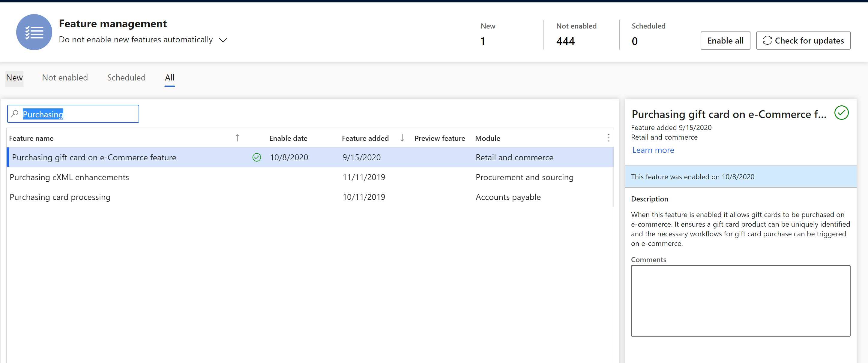Select the Not enabled tab to view disabled features
The width and height of the screenshot is (868, 363).
pos(64,77)
